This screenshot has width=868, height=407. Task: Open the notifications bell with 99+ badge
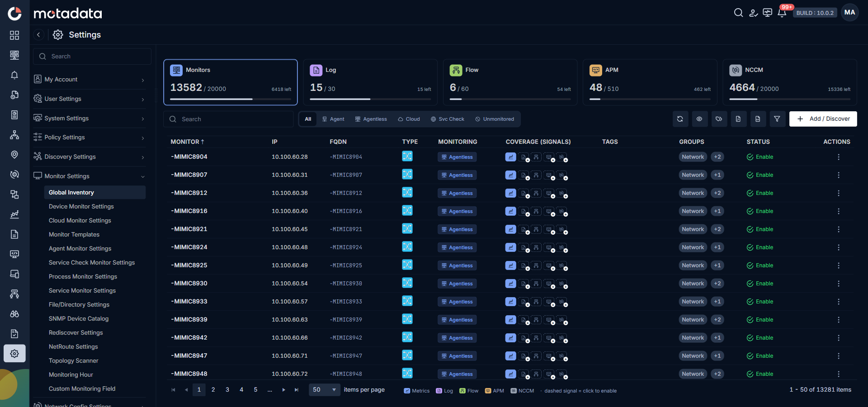pyautogui.click(x=782, y=13)
